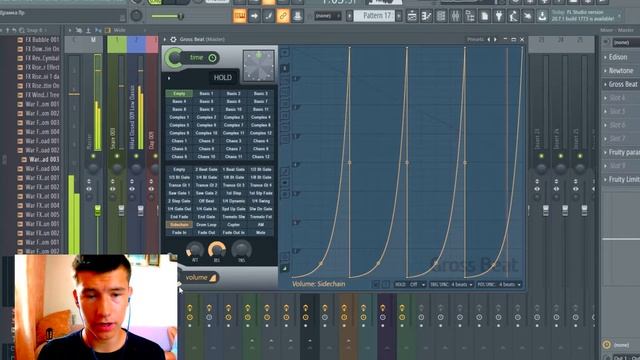This screenshot has width=640, height=360.
Task: Open the Playlist view icon
Action: tap(412, 16)
